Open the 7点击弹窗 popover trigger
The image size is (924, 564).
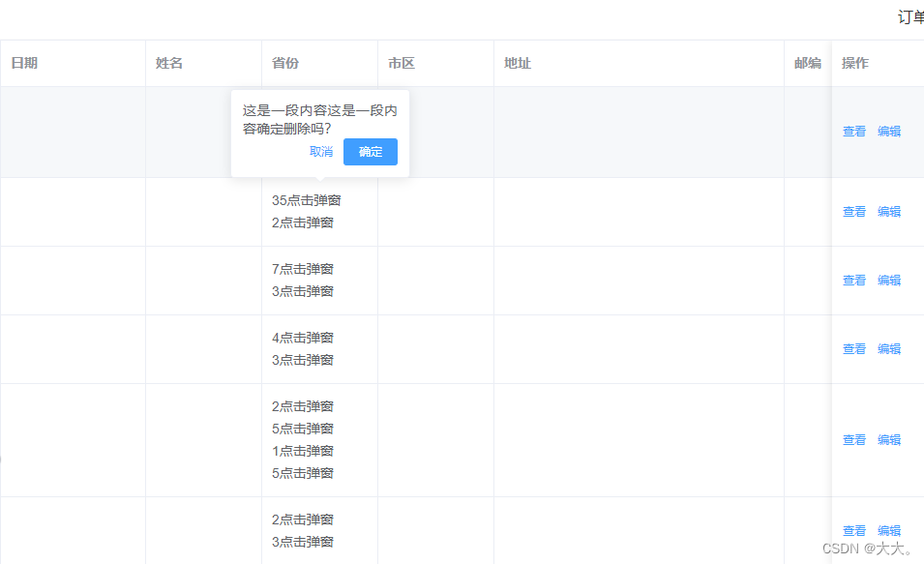coord(302,269)
